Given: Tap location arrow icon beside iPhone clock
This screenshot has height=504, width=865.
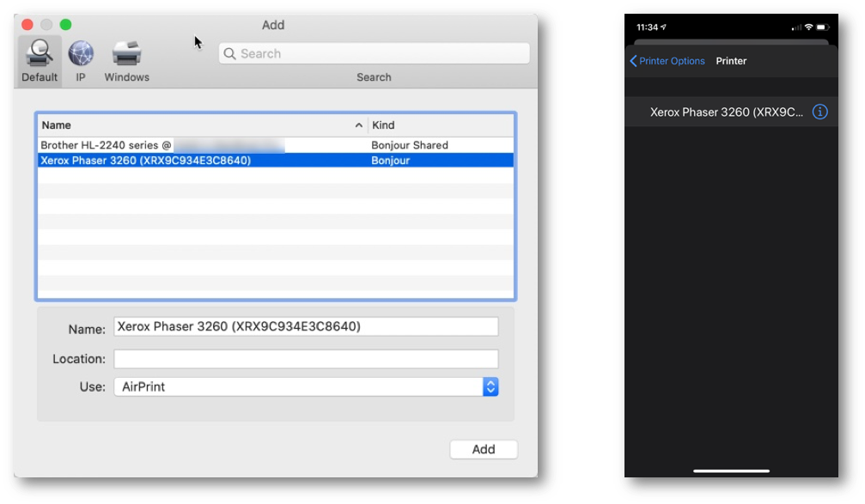Looking at the screenshot, I should click(x=664, y=27).
